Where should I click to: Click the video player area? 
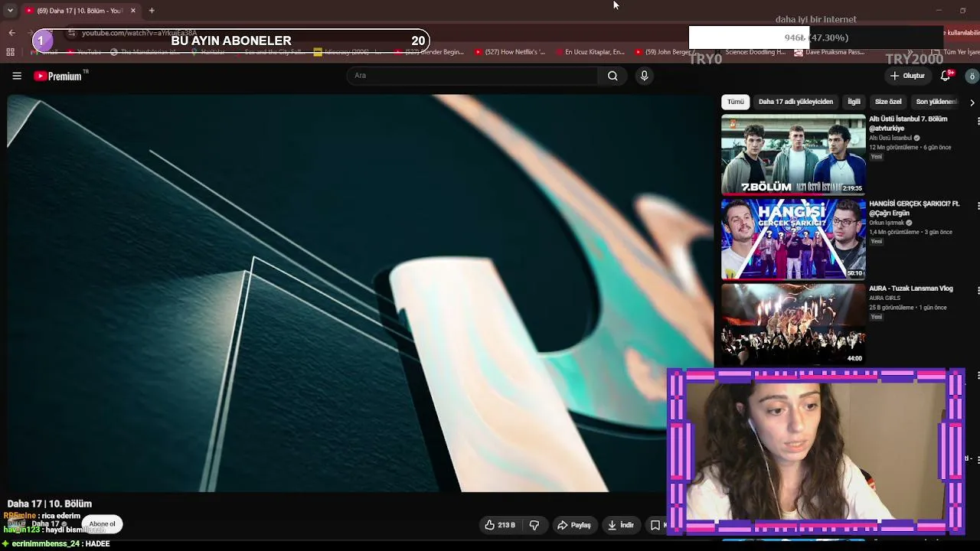[360, 293]
